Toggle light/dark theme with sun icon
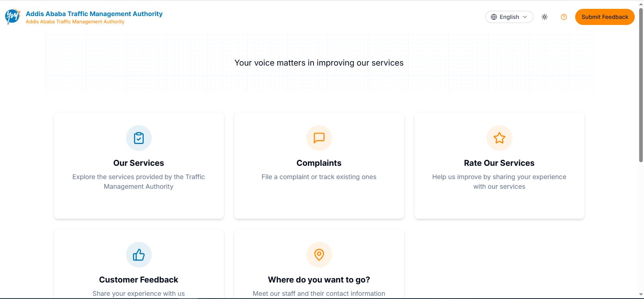644x299 pixels. coord(545,17)
